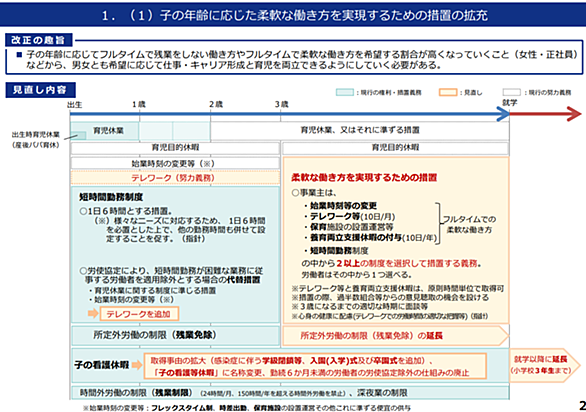The height and width of the screenshot is (412, 586).
Task: Click the orange arrow next to 子の看護休暇
Action: tap(137, 365)
